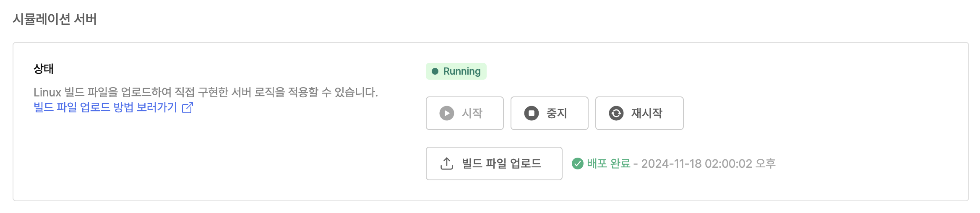Click the Running status badge
The height and width of the screenshot is (213, 980).
pyautogui.click(x=456, y=71)
